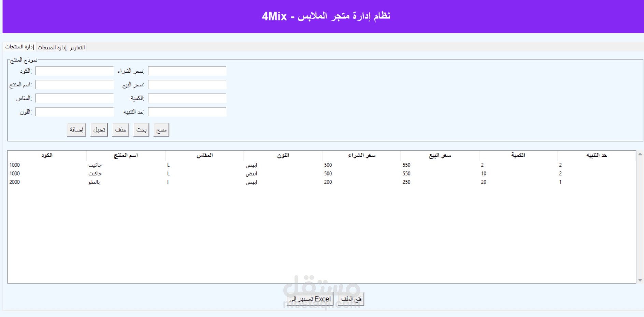Open the التقارير tab

pos(77,47)
